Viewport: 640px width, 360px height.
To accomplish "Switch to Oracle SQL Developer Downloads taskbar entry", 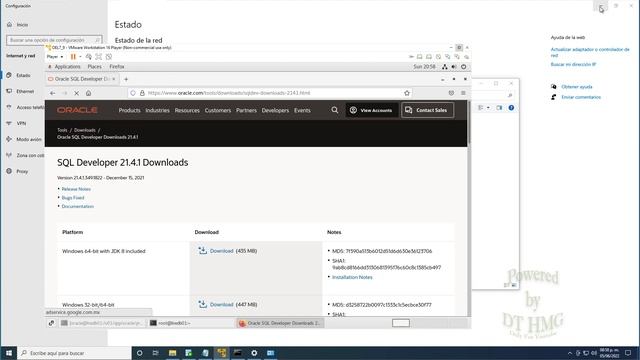I will (280, 323).
